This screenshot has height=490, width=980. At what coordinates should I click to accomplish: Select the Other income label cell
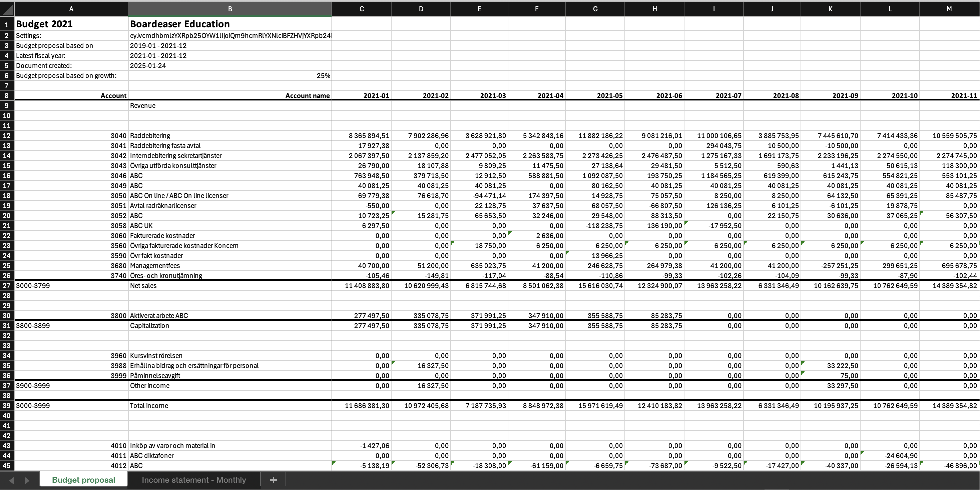tap(230, 385)
